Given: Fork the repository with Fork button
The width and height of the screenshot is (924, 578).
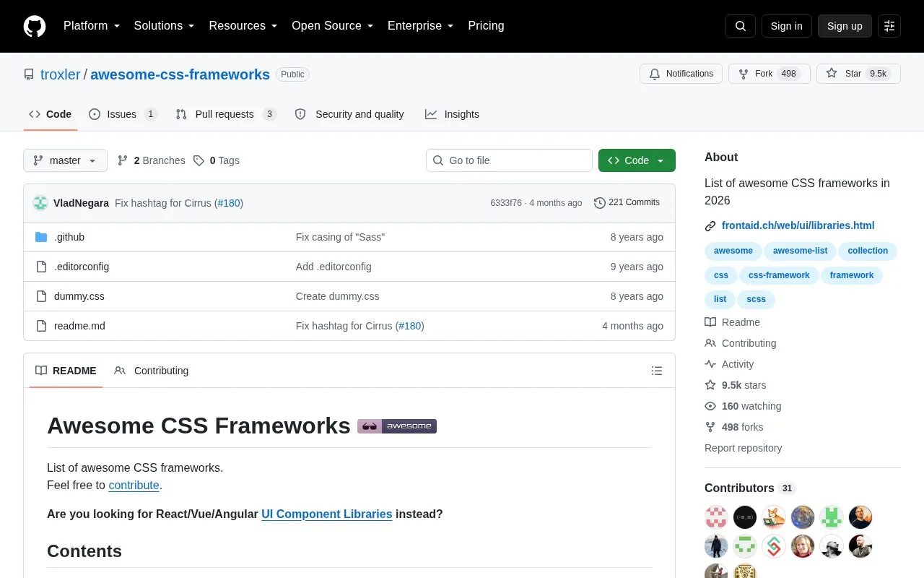Looking at the screenshot, I should coord(769,74).
